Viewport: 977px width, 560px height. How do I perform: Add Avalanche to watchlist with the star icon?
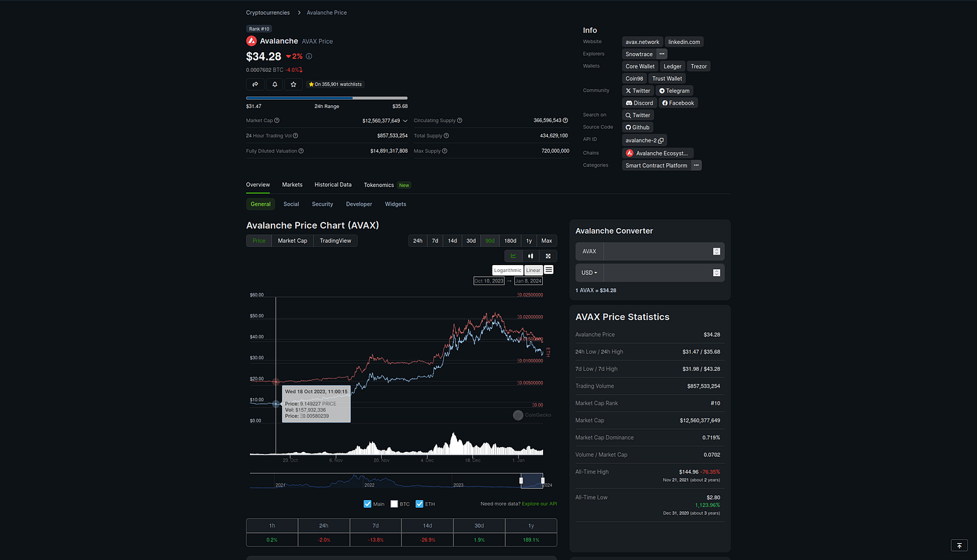point(293,84)
